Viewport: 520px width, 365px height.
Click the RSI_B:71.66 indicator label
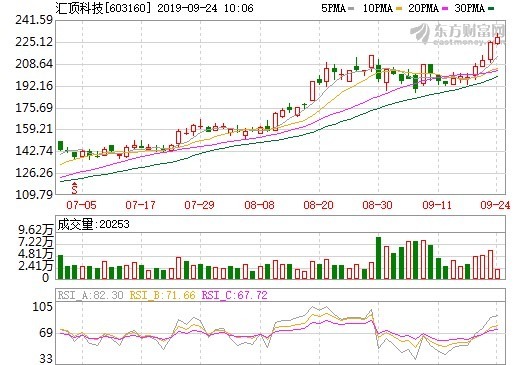(162, 295)
